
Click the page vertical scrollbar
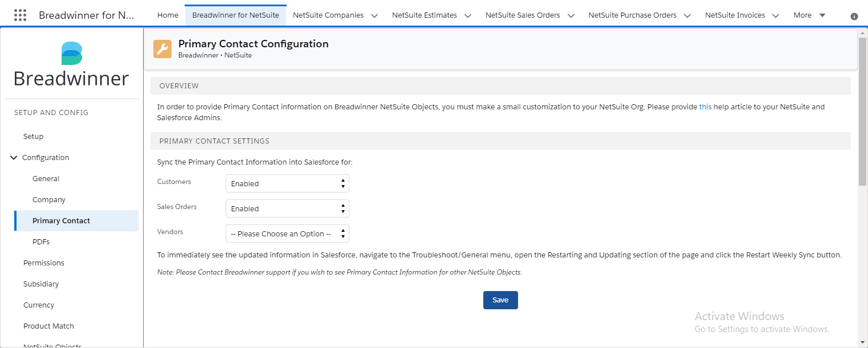[862, 108]
